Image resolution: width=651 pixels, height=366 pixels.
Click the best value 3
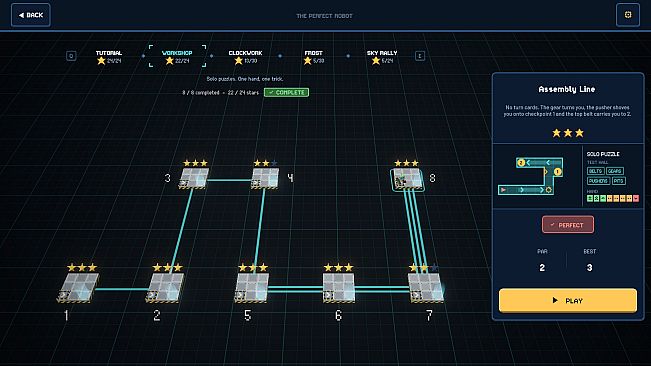[x=590, y=268]
